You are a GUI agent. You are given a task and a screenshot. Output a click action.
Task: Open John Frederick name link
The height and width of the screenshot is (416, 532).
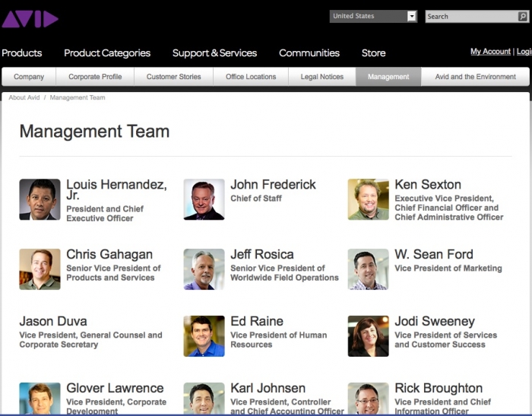tap(273, 184)
